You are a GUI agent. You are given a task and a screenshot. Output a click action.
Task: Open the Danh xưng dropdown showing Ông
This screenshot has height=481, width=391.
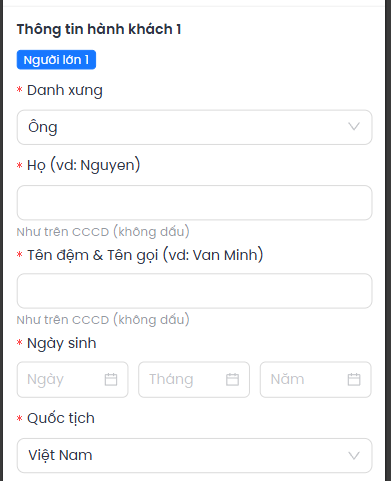point(194,127)
